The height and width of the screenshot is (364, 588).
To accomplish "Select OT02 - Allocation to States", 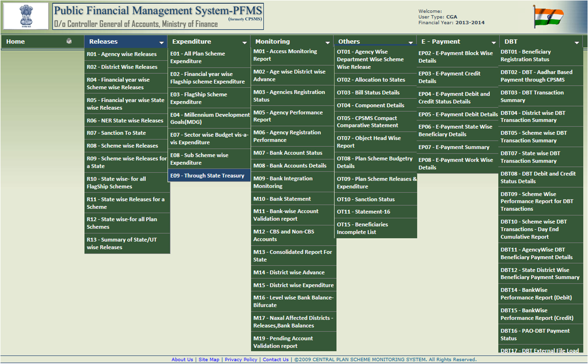I will pyautogui.click(x=376, y=80).
